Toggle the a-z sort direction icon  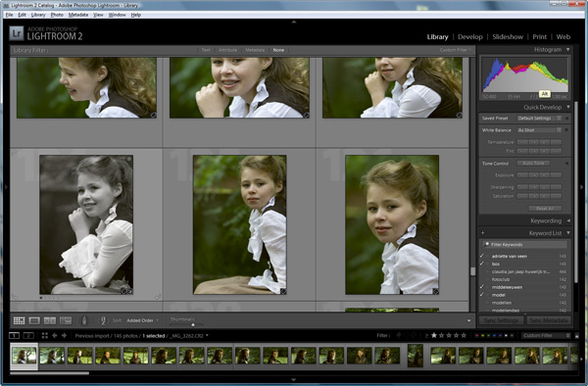[x=103, y=320]
